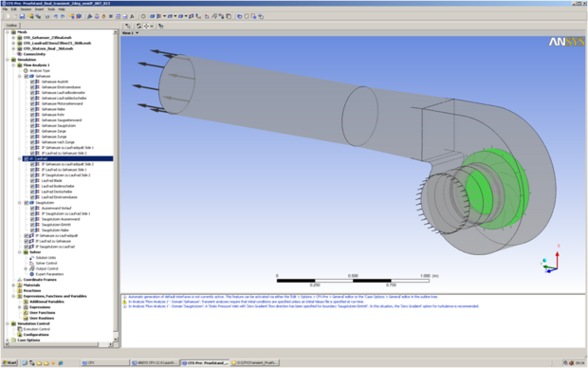Click the Windows Start button

[x=9, y=362]
